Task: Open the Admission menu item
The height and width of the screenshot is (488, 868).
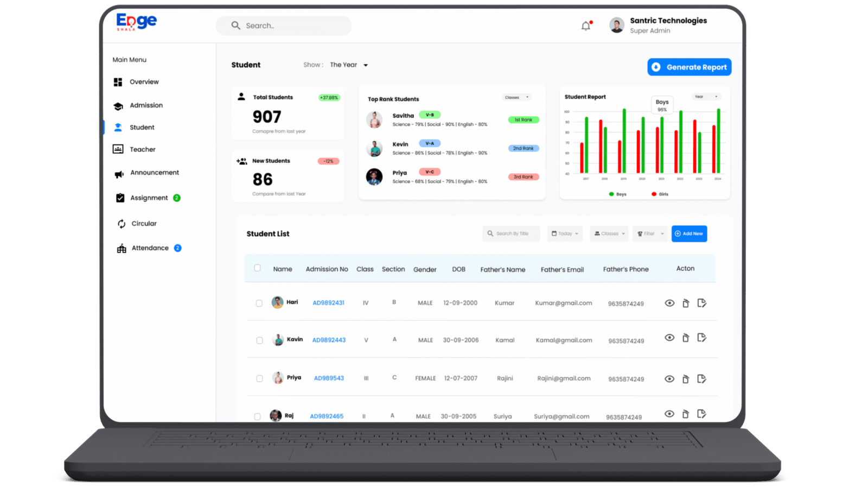Action: (146, 105)
